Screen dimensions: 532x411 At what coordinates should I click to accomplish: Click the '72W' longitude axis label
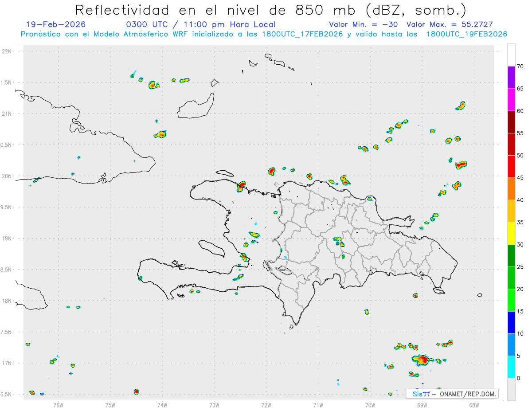point(266,405)
